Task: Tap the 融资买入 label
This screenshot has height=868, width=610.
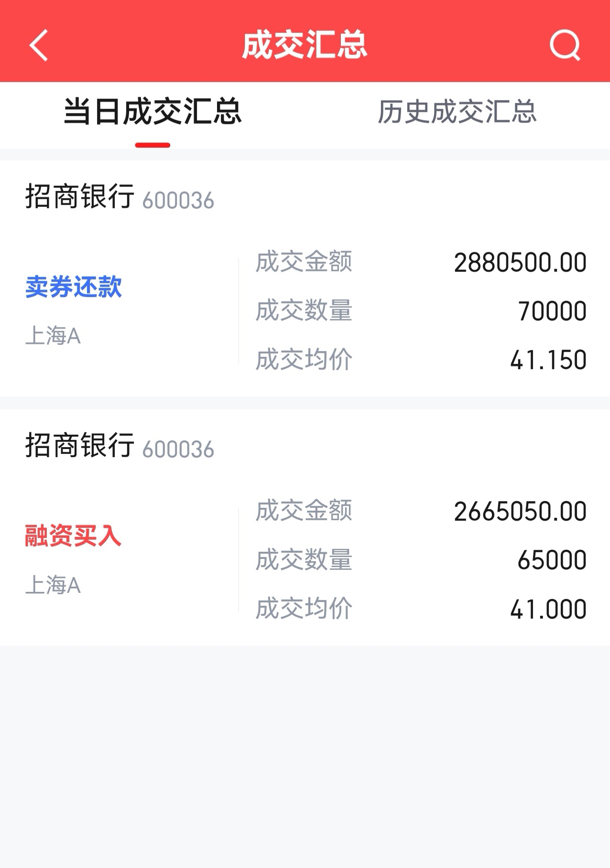Action: point(73,536)
